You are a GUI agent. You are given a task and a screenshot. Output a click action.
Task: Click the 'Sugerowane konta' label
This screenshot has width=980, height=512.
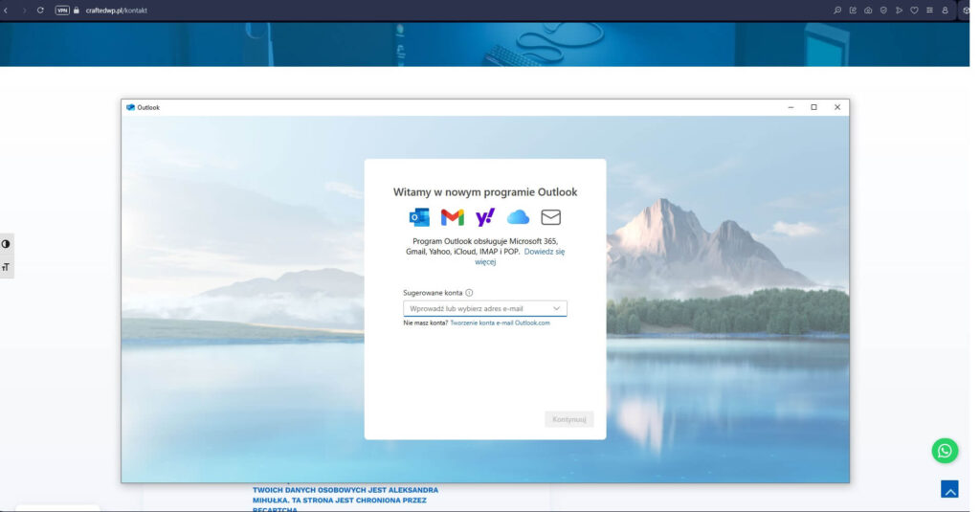pos(433,293)
